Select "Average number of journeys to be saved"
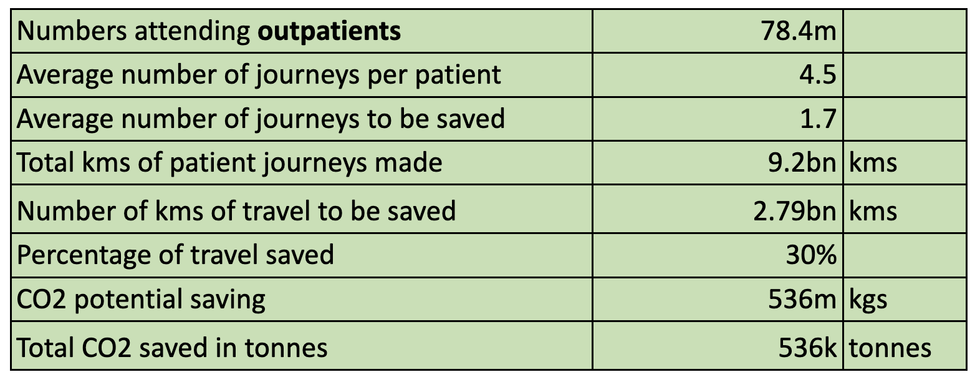This screenshot has height=382, width=980. pyautogui.click(x=261, y=119)
